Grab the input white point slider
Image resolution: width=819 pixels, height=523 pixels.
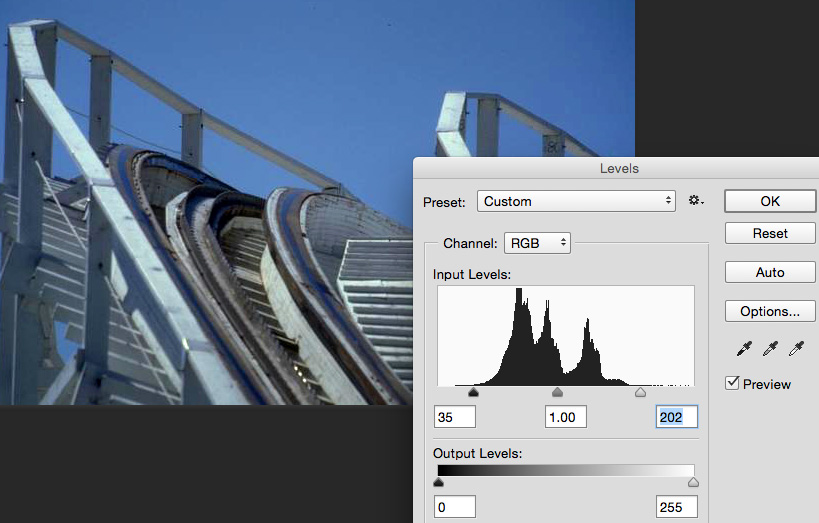pyautogui.click(x=640, y=392)
